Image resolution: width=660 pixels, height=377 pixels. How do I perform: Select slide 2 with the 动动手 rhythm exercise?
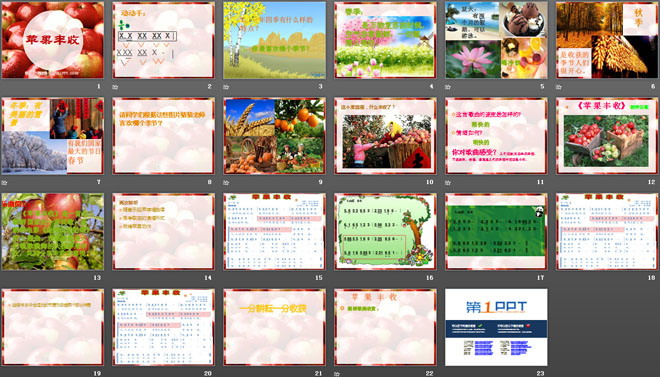[163, 40]
